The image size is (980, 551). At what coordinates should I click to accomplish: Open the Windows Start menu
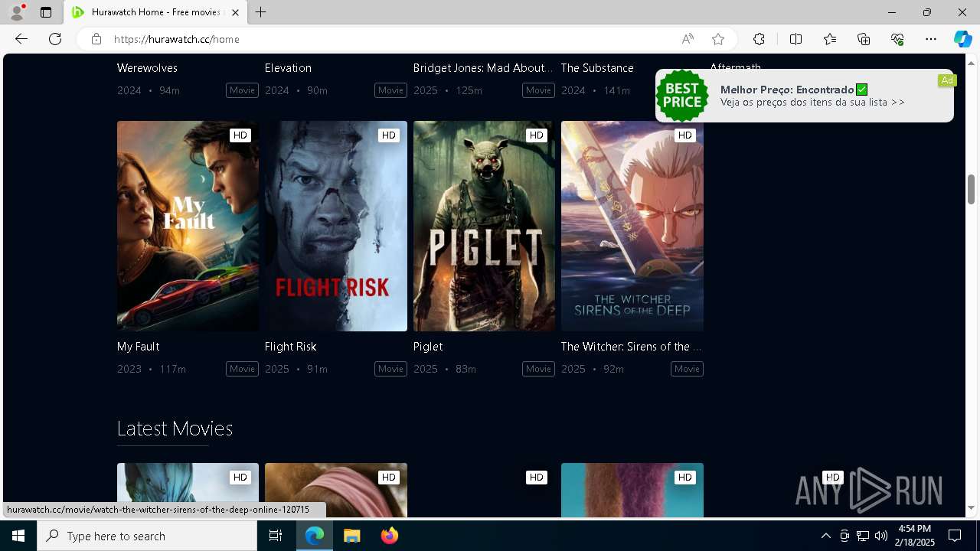18,536
